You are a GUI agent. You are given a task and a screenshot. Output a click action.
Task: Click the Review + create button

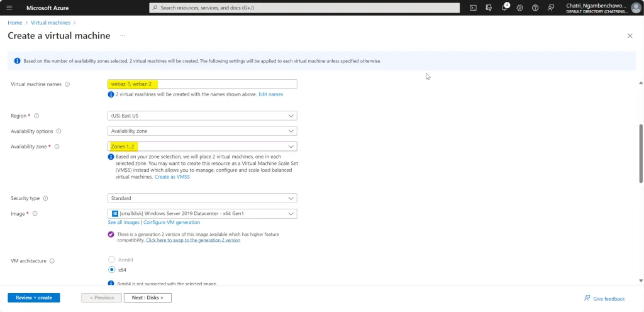click(x=34, y=298)
